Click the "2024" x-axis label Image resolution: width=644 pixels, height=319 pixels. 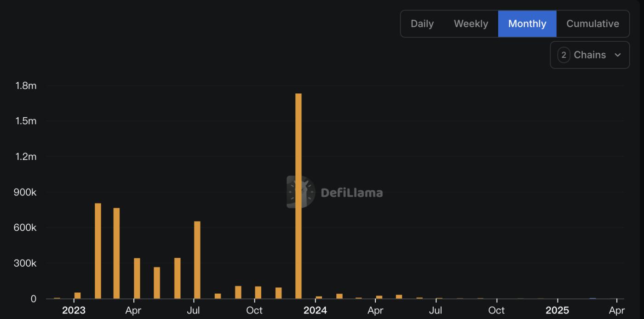[x=315, y=310]
